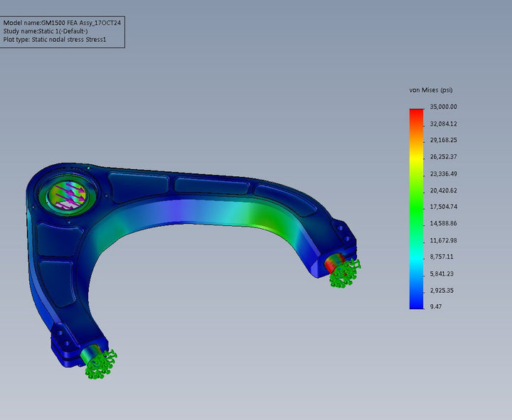Select the 17,504.74 legend value
The height and width of the screenshot is (420, 512).
[x=443, y=207]
